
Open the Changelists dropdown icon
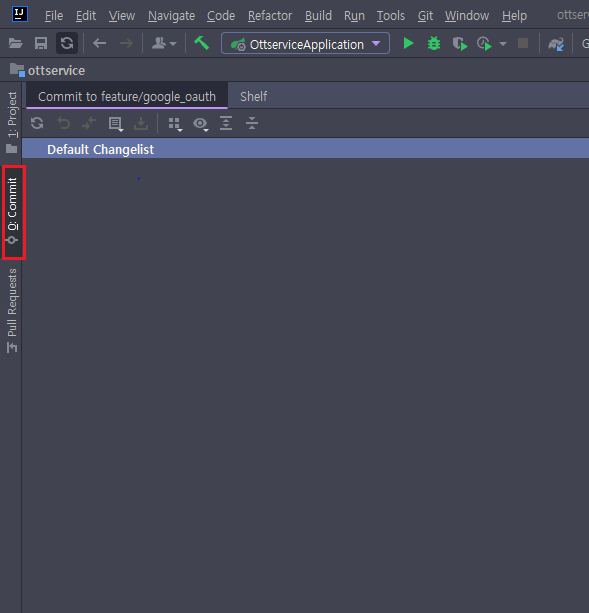tap(116, 124)
